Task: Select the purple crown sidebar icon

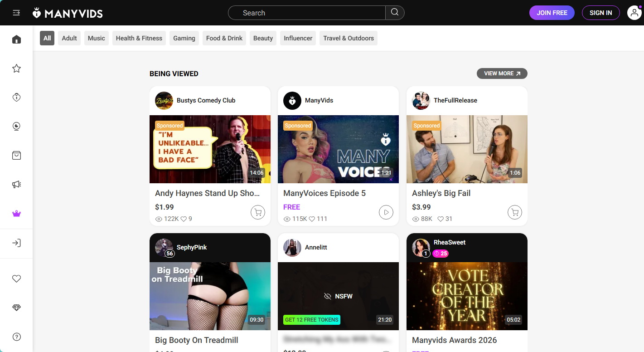Action: [x=16, y=214]
